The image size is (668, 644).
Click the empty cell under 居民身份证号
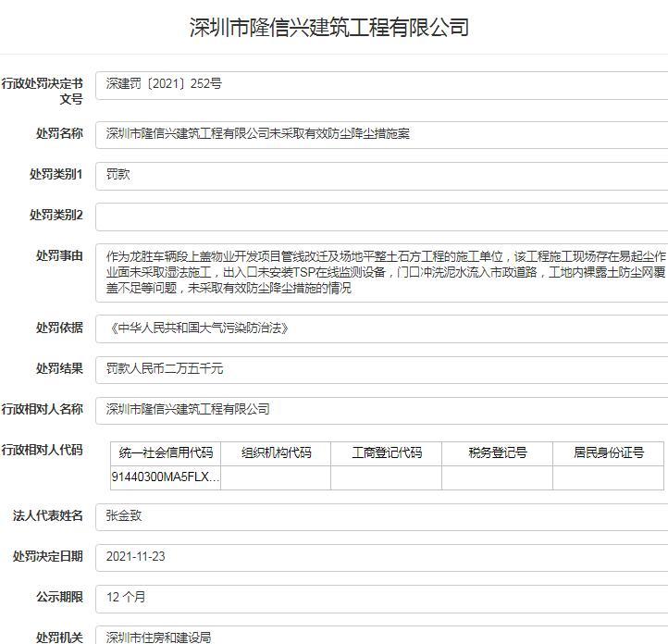(x=609, y=477)
